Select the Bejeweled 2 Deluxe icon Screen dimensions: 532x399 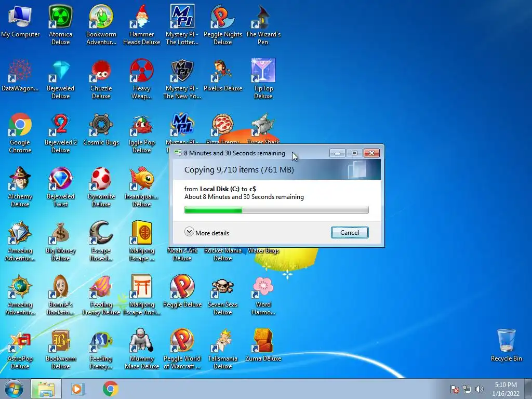(60, 132)
